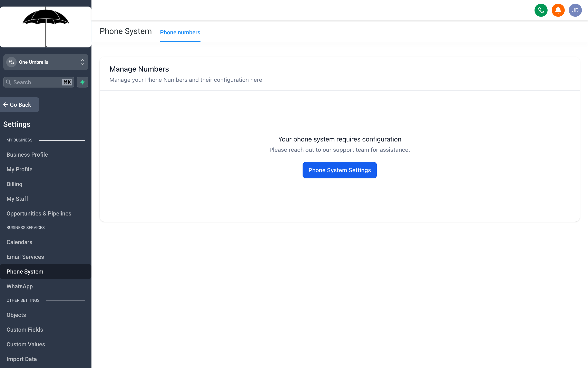Click 'Please reach out to our support team' text
The image size is (588, 368).
[340, 150]
